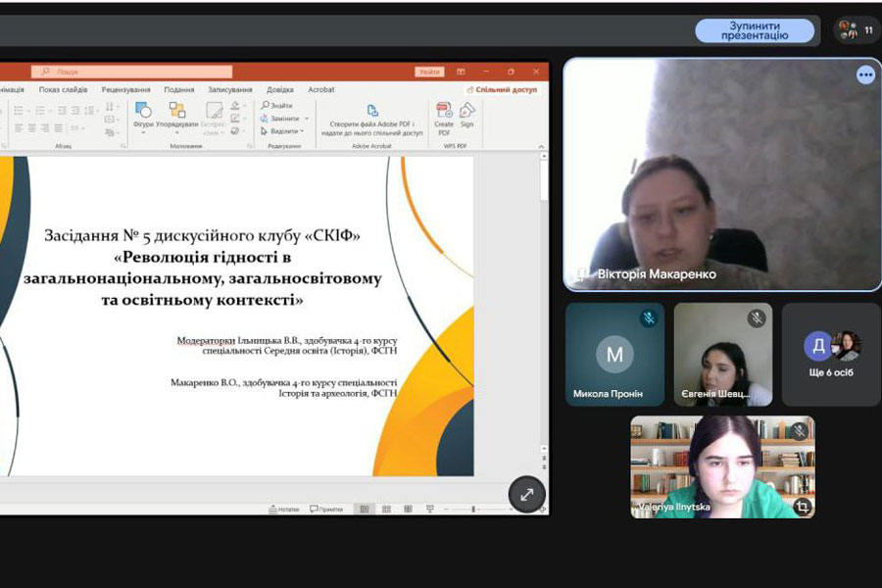Align paragraph text to the right
The width and height of the screenshot is (882, 588).
[x=45, y=128]
